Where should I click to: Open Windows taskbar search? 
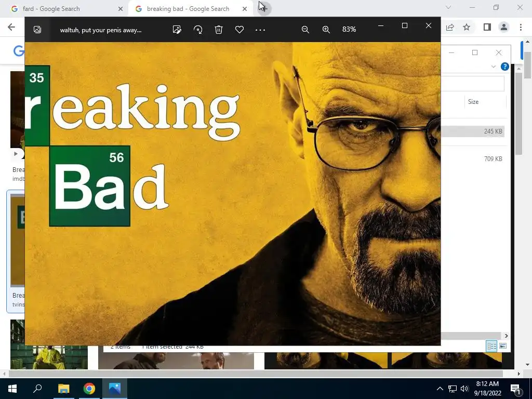[37, 389]
